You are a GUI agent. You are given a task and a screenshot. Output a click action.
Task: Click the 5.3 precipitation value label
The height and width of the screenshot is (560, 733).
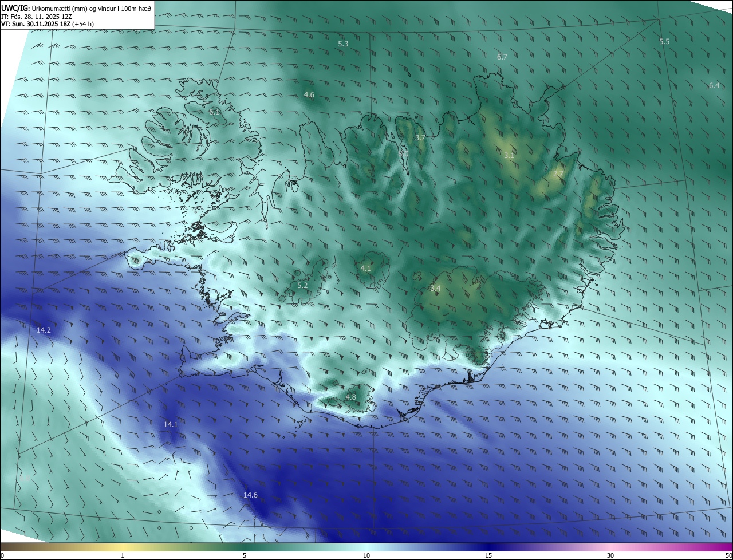(343, 44)
